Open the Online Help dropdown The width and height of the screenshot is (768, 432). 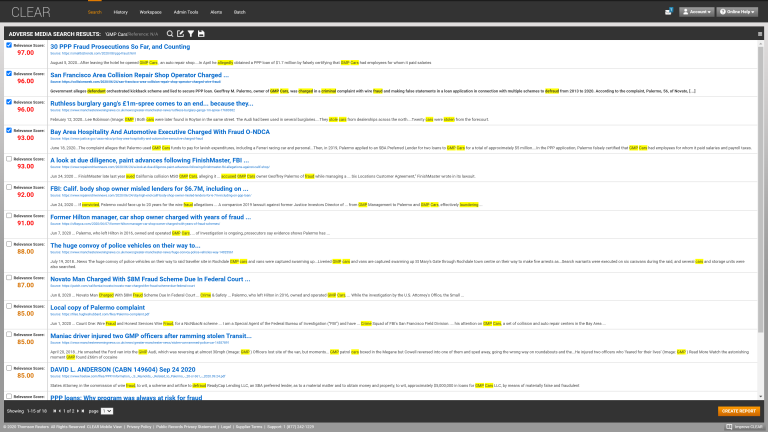738,12
